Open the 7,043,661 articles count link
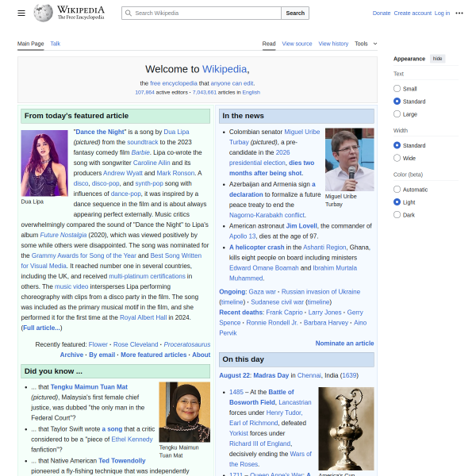The image size is (476, 476). click(x=205, y=92)
